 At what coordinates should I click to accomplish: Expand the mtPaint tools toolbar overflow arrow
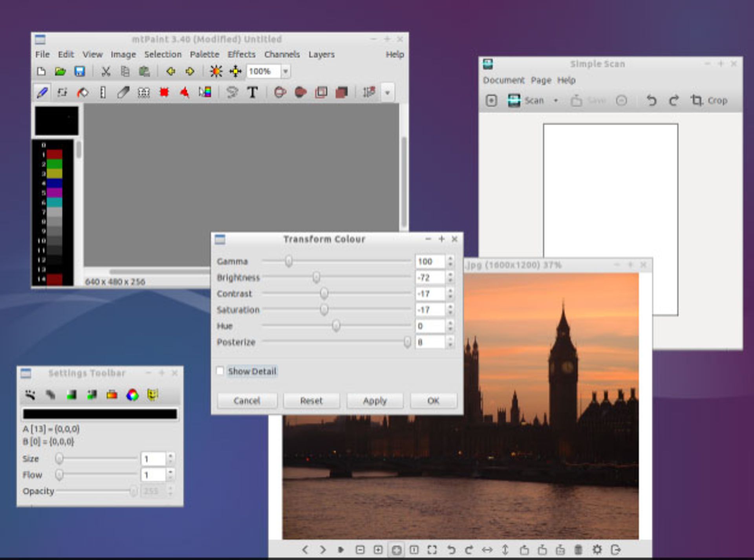[x=387, y=93]
